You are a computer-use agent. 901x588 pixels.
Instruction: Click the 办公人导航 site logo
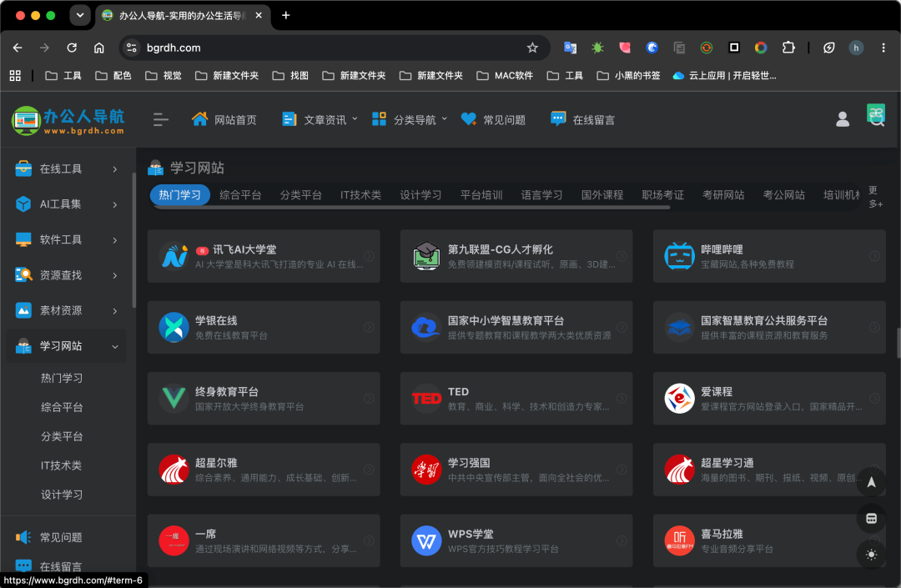click(68, 121)
